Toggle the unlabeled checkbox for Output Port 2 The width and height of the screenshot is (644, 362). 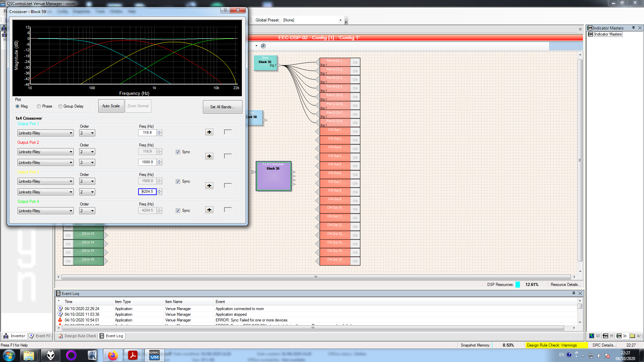pyautogui.click(x=228, y=156)
